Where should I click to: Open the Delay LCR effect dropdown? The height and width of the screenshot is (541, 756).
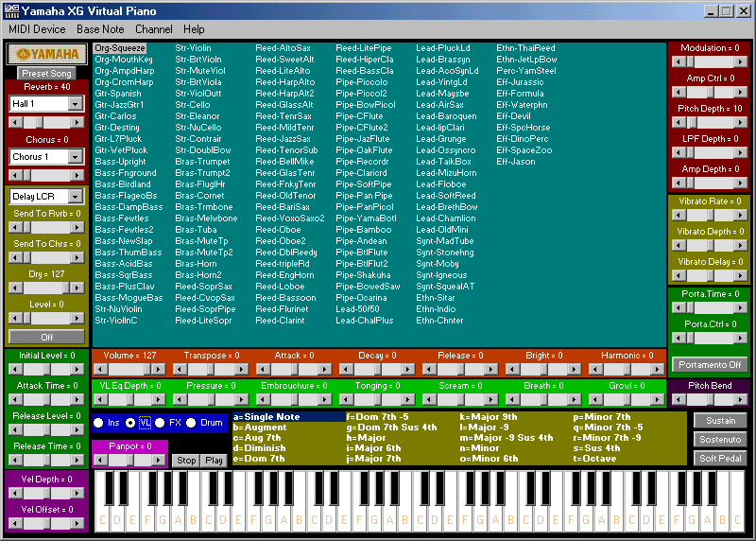(76, 197)
